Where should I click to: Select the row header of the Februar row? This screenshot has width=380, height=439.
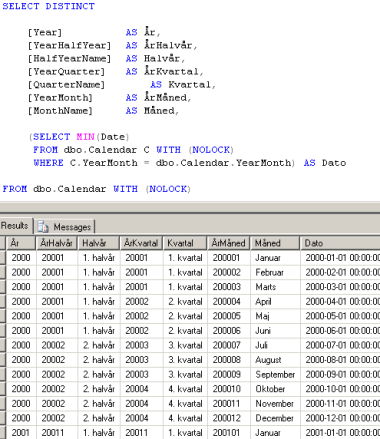(x=3, y=272)
